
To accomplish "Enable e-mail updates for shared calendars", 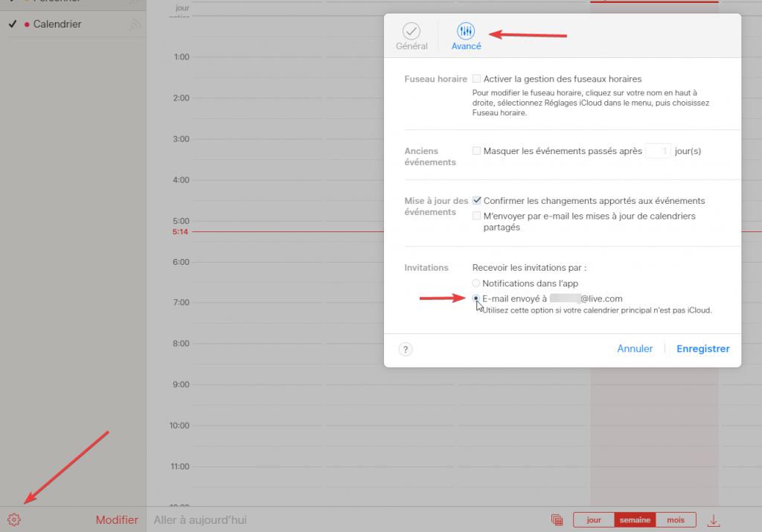I will (x=477, y=216).
